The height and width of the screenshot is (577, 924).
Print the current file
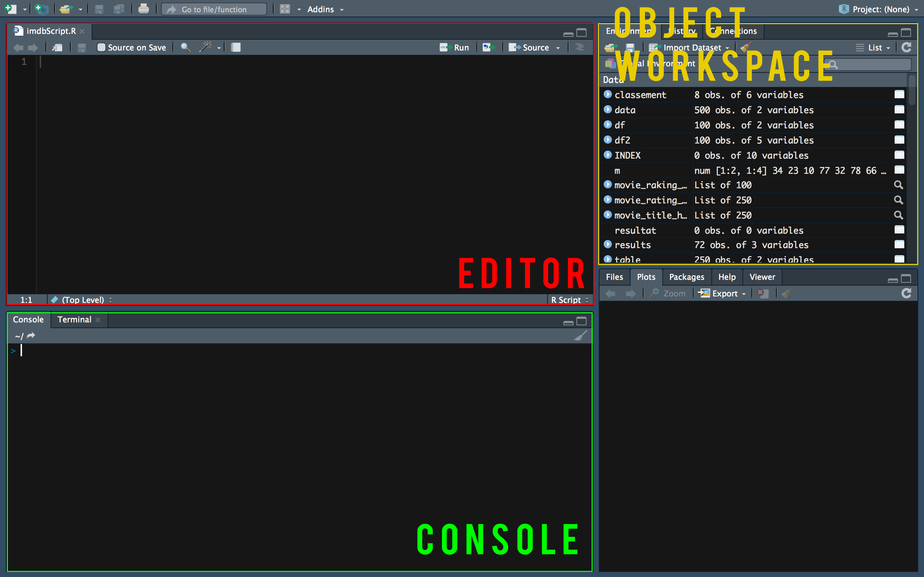tap(144, 9)
